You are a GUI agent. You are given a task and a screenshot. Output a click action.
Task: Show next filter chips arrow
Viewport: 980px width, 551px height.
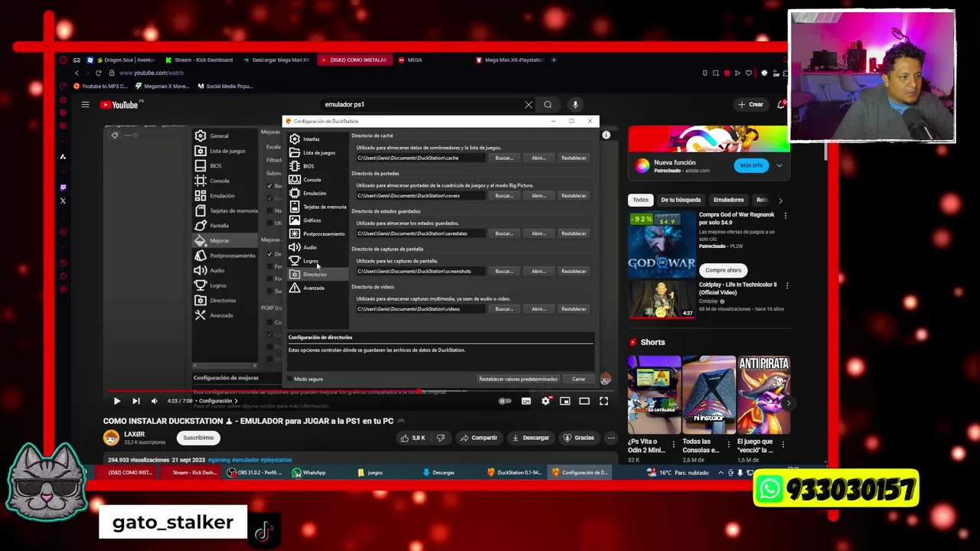pos(780,201)
